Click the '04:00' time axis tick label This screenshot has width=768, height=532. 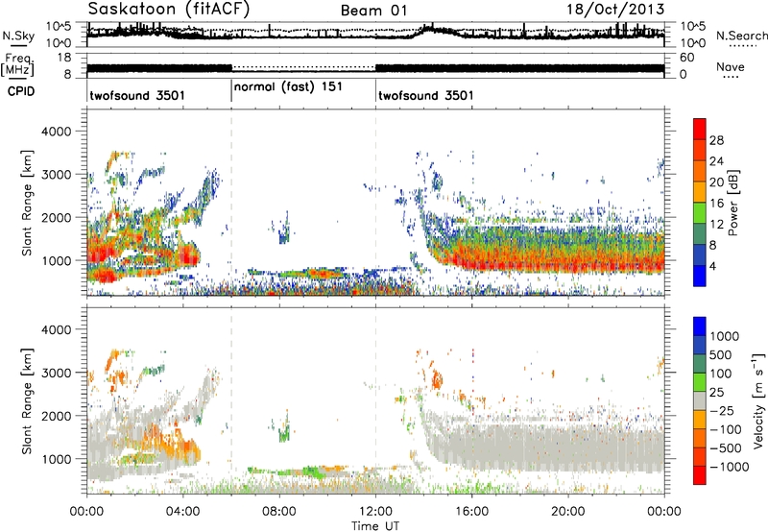pos(182,512)
